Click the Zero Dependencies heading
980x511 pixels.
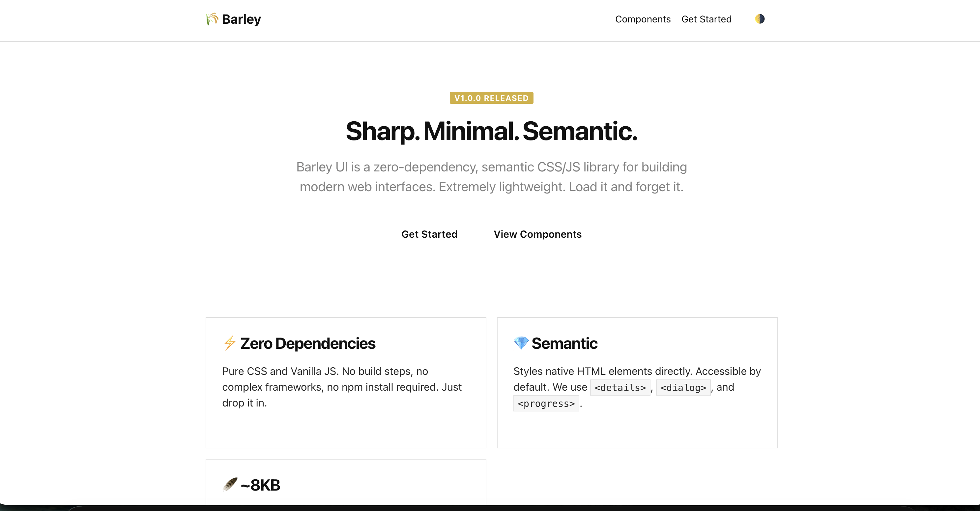[x=307, y=343]
